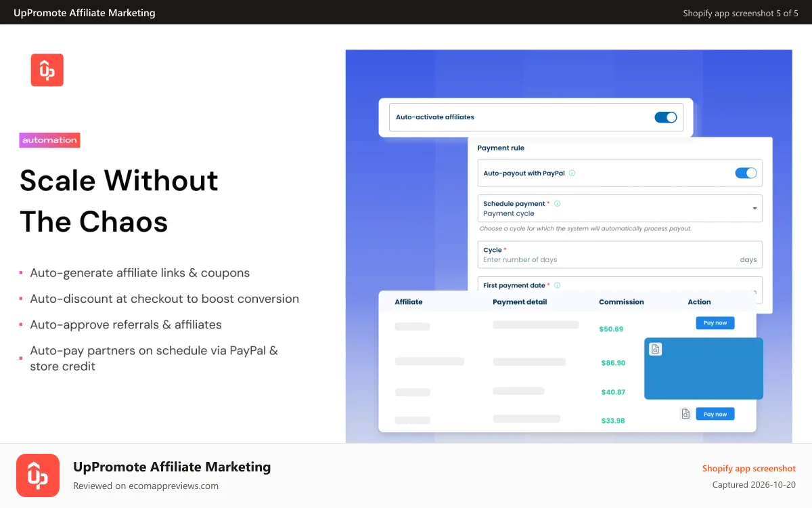
Task: Select the $86.90 commission value
Action: pos(613,363)
